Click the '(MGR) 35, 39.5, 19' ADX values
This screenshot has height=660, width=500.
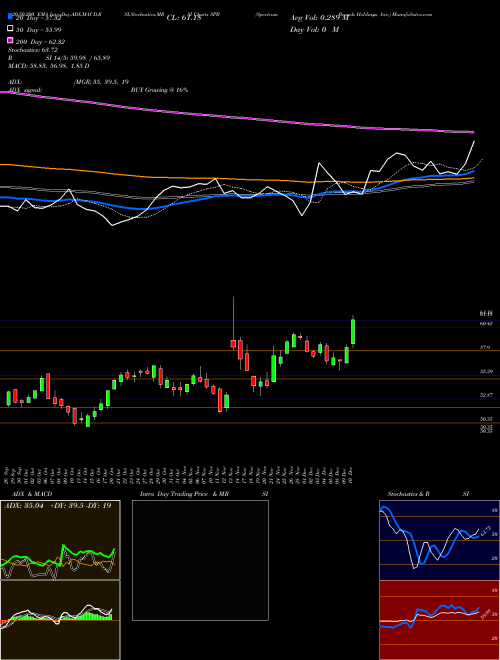click(x=101, y=82)
